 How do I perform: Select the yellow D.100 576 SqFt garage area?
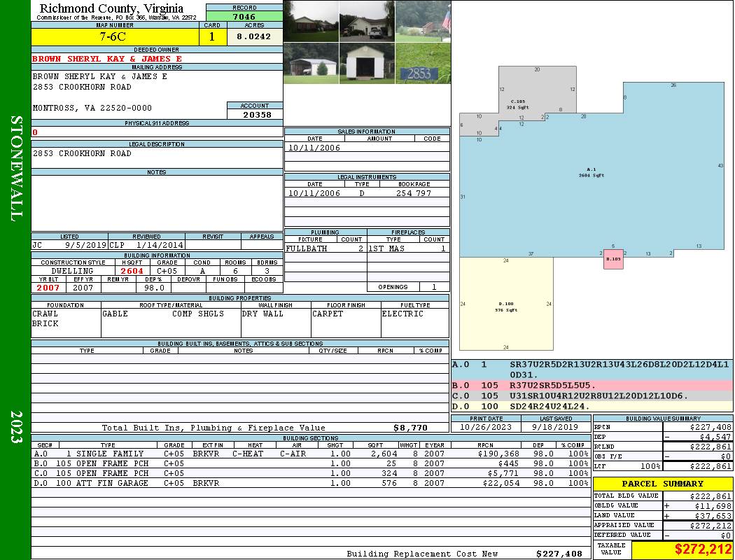tap(506, 304)
